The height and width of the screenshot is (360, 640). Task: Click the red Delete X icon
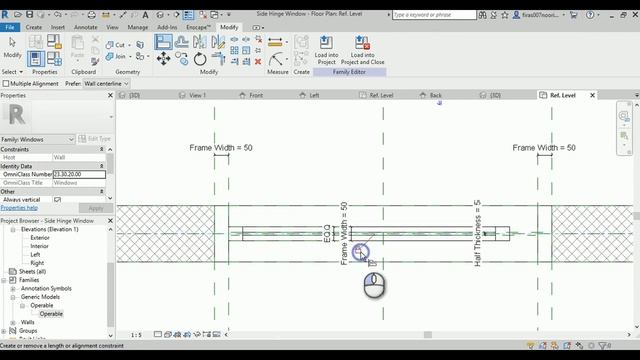click(258, 62)
